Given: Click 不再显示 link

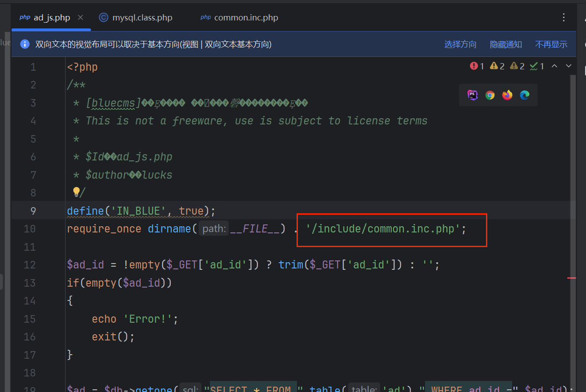Looking at the screenshot, I should pyautogui.click(x=551, y=44).
